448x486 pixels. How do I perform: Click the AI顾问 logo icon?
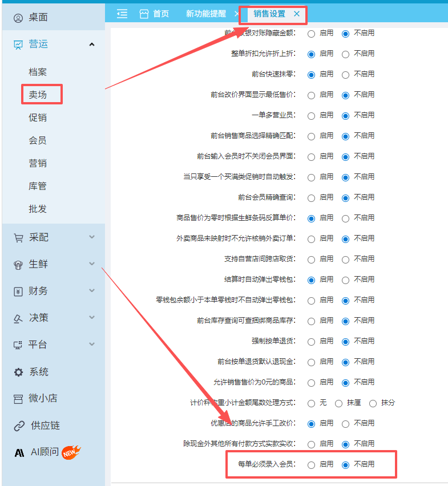point(19,453)
